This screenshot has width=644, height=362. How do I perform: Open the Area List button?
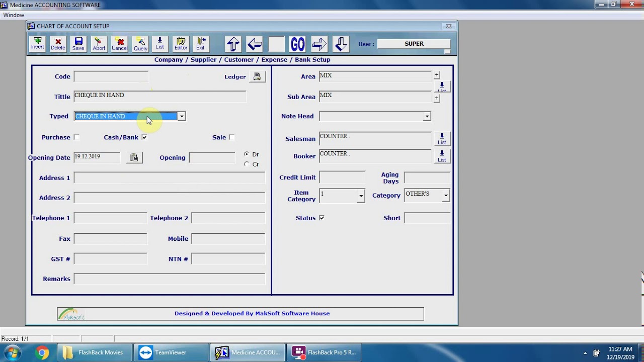click(x=442, y=86)
